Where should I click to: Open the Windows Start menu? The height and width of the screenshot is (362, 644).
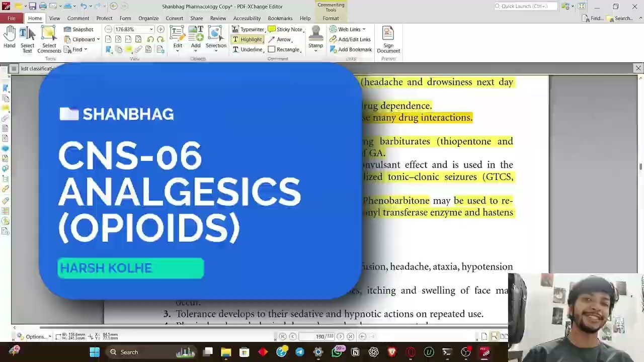coord(95,352)
